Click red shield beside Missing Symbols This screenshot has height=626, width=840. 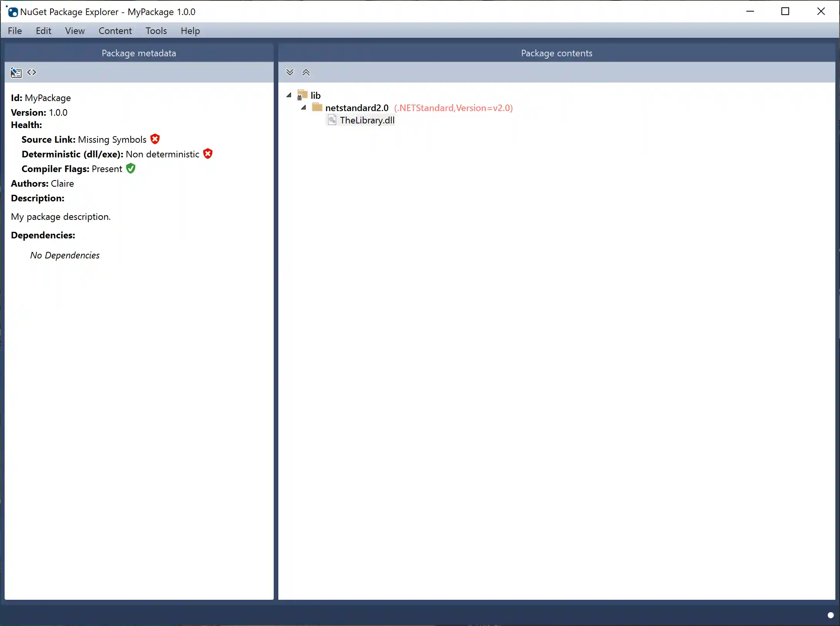coord(155,139)
